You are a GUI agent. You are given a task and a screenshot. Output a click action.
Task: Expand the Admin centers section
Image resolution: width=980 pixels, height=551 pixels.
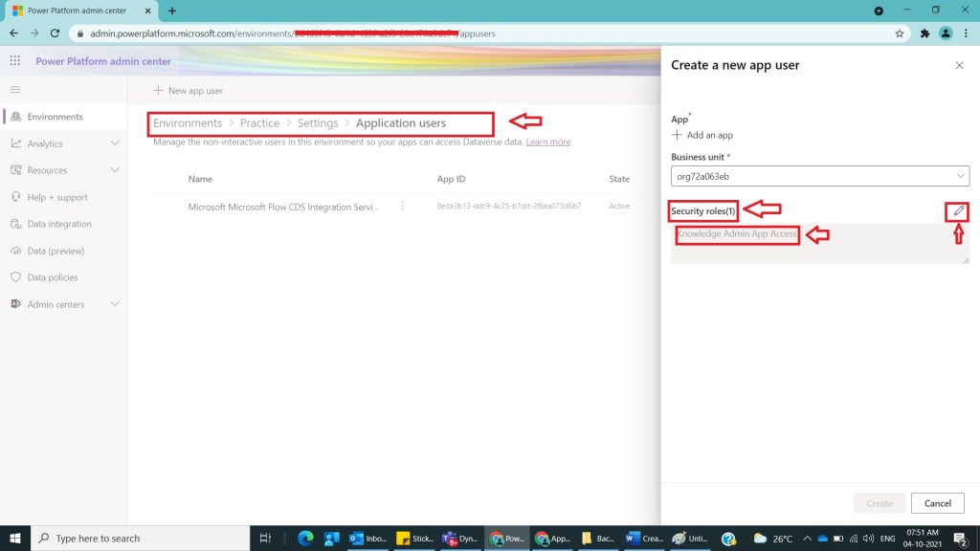tap(115, 304)
